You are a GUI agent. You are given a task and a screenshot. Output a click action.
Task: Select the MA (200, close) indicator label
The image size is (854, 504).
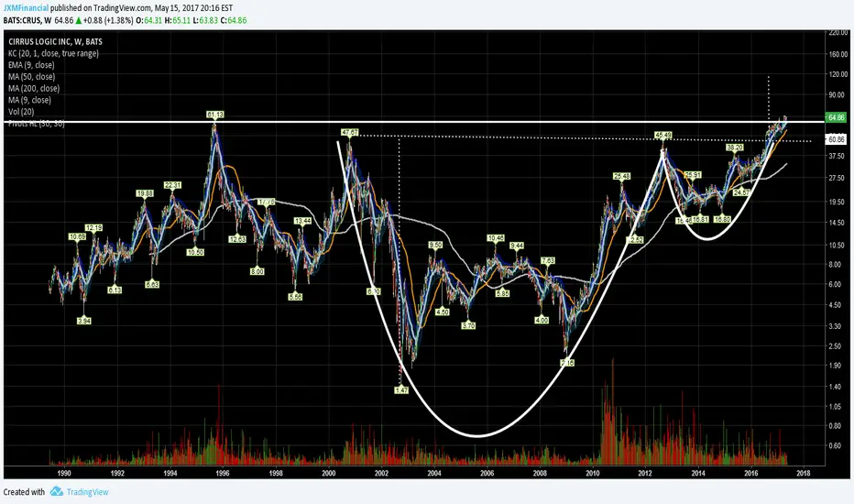tap(34, 88)
